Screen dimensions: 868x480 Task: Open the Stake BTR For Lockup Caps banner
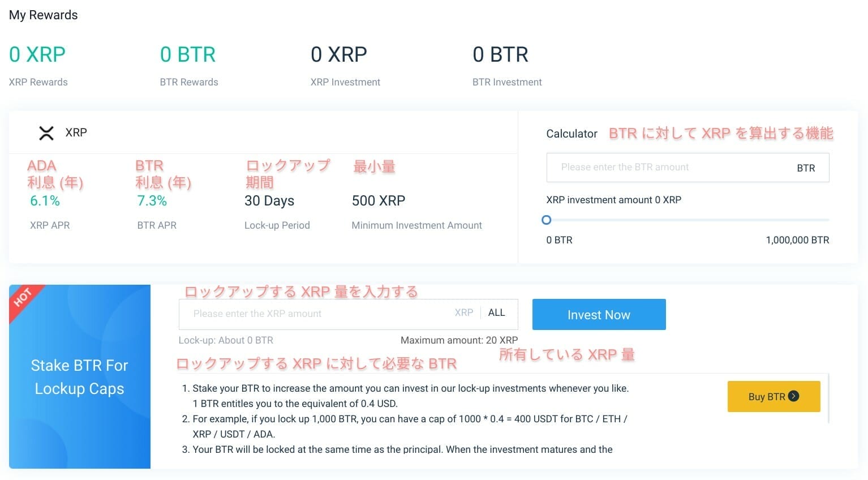(80, 376)
